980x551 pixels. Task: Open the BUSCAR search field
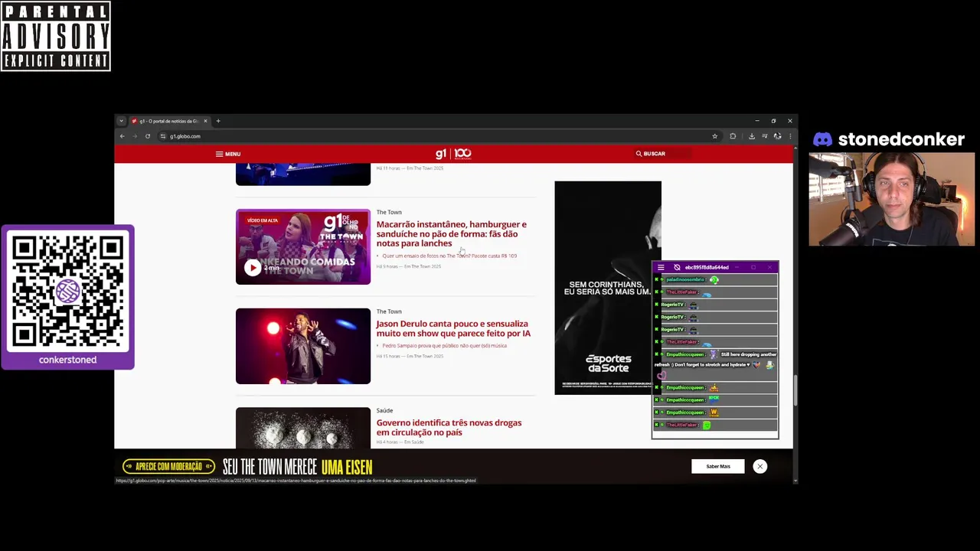pos(663,154)
